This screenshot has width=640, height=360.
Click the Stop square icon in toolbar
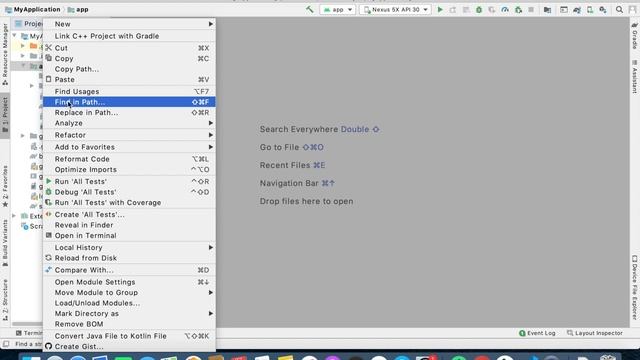531,9
